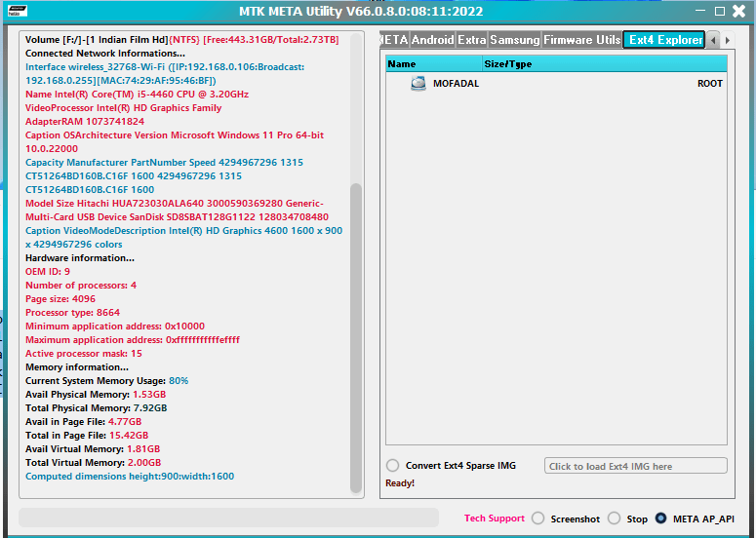Image resolution: width=756 pixels, height=538 pixels.
Task: Click the log panel vertical scrollbar
Action: [x=356, y=337]
